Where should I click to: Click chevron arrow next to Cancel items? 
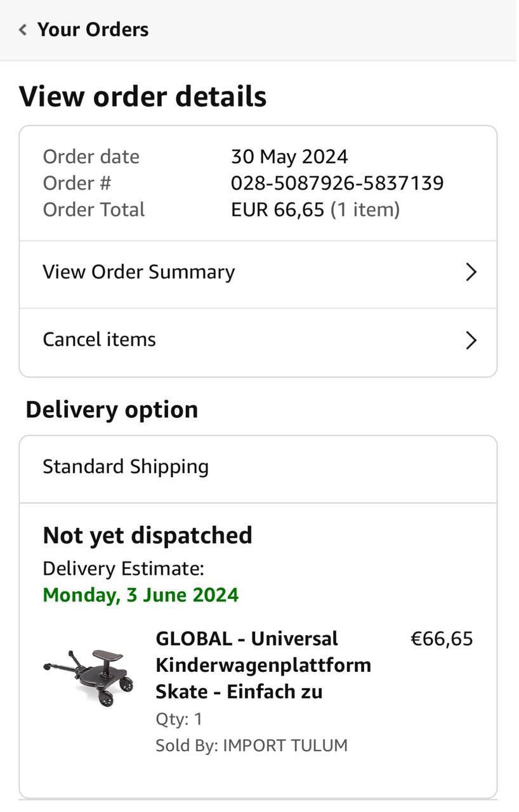click(x=471, y=340)
